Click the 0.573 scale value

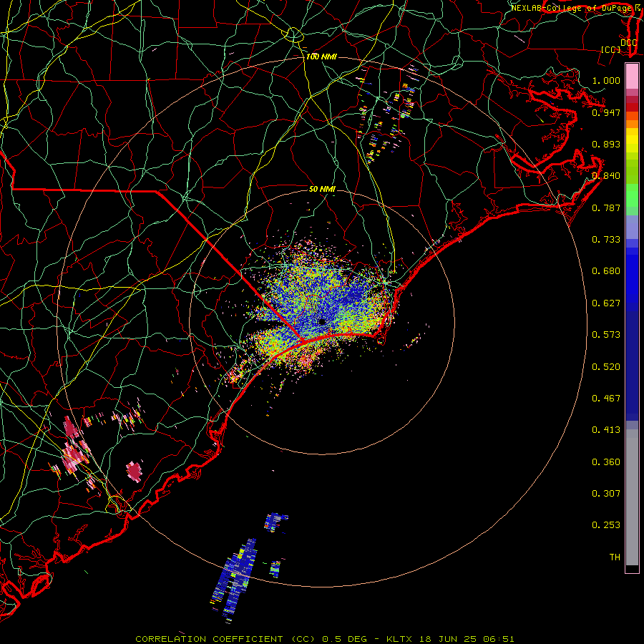click(606, 335)
